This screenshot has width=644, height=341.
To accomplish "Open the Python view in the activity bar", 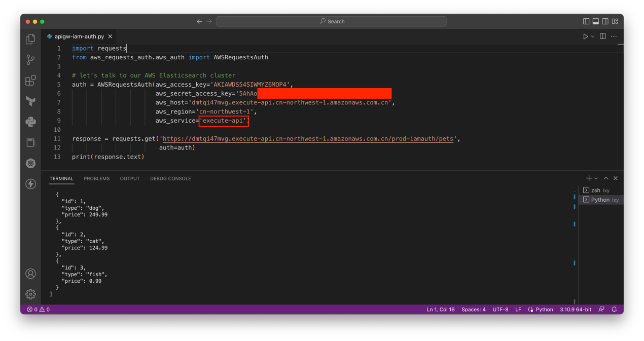I will (30, 122).
